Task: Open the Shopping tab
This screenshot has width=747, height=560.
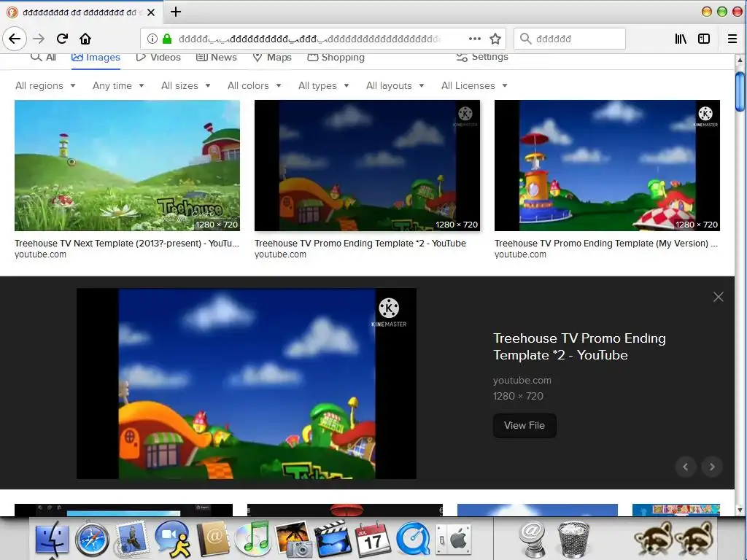Action: tap(336, 57)
